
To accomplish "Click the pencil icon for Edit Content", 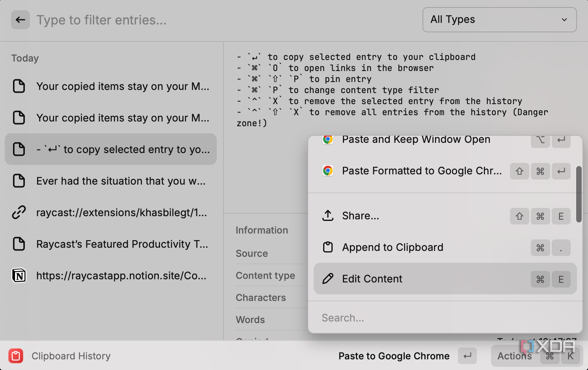I will [328, 279].
